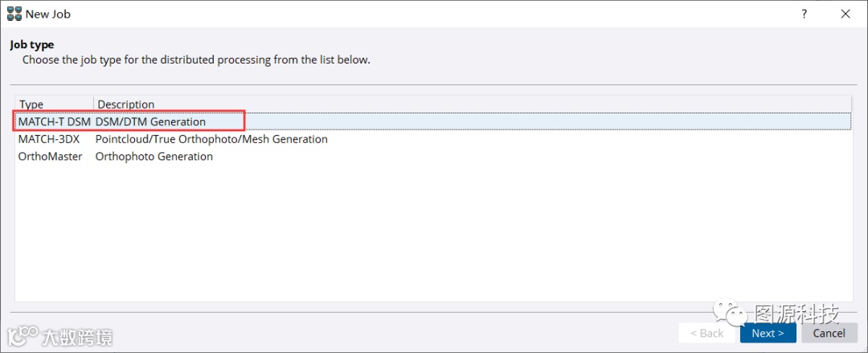Cancel the new job wizard
This screenshot has width=868, height=353.
(x=829, y=333)
